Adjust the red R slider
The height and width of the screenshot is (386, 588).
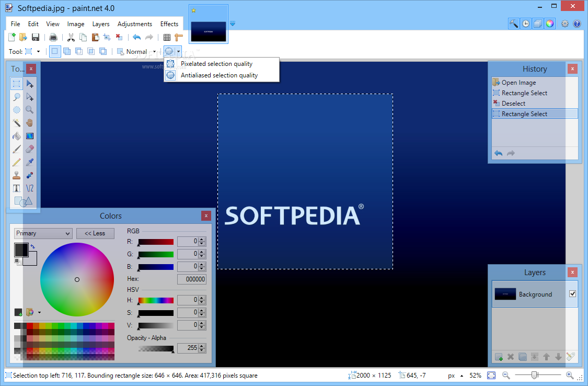tap(156, 242)
